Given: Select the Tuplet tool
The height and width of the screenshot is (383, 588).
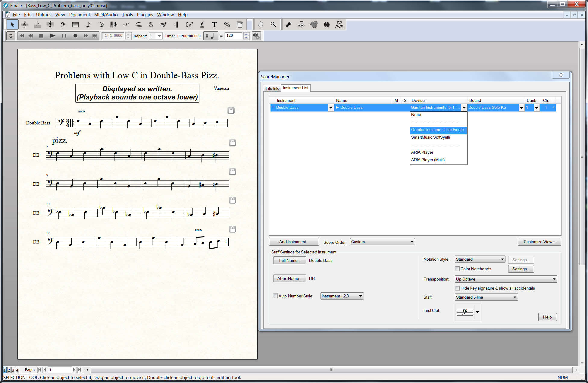Looking at the screenshot, I should coord(126,25).
